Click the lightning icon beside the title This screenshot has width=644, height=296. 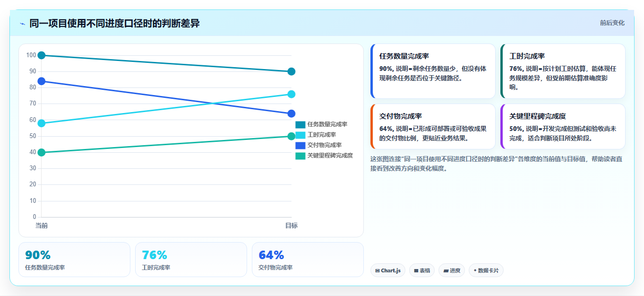click(x=22, y=23)
